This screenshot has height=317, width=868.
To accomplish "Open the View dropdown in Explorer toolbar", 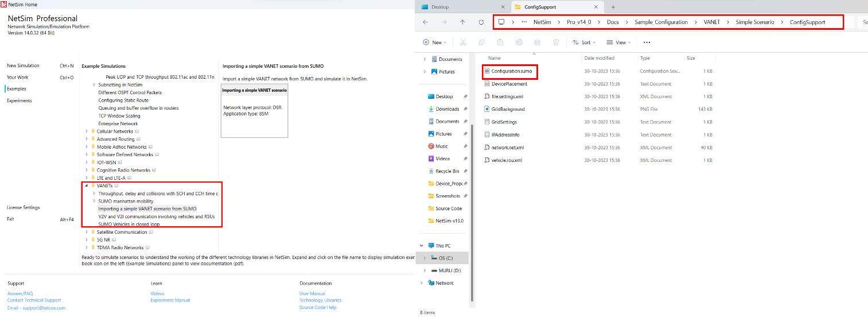I will click(618, 42).
